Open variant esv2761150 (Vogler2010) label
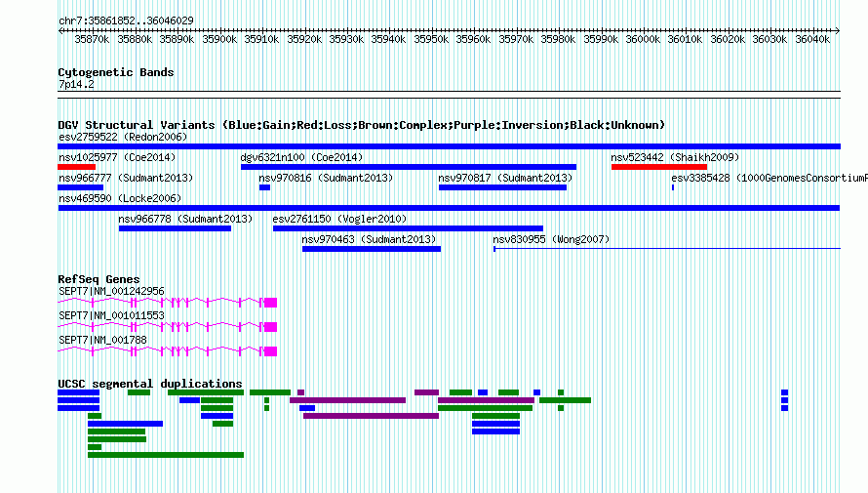The height and width of the screenshot is (493, 868). tap(339, 219)
